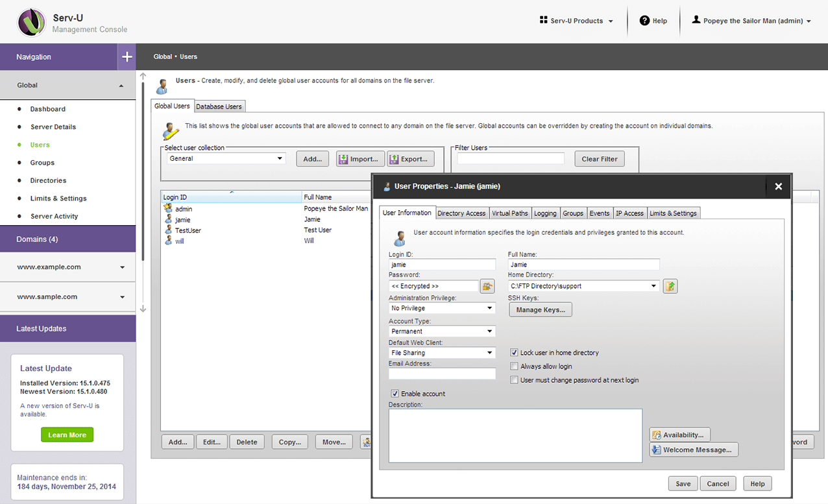828x504 pixels.
Task: Select the Global Users tab
Action: pyautogui.click(x=172, y=106)
